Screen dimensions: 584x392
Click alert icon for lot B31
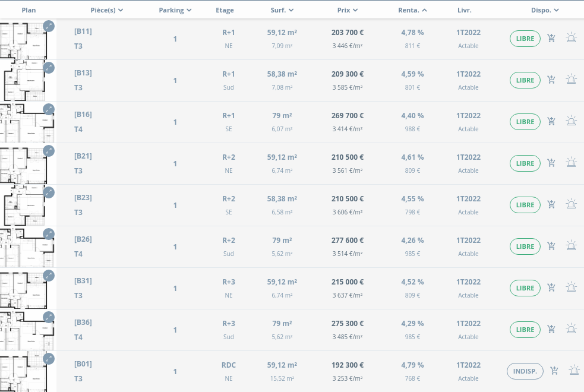pos(571,288)
